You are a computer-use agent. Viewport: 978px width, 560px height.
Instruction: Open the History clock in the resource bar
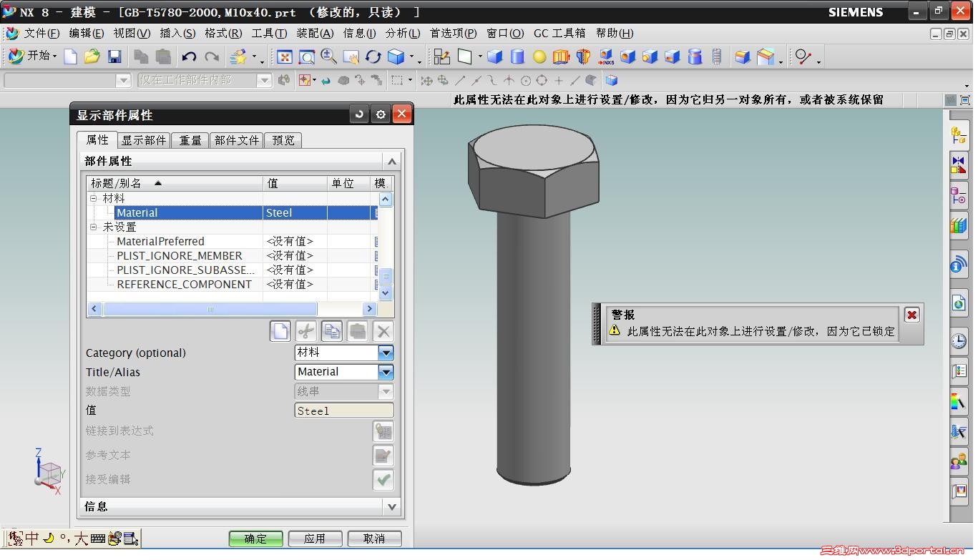coord(958,341)
